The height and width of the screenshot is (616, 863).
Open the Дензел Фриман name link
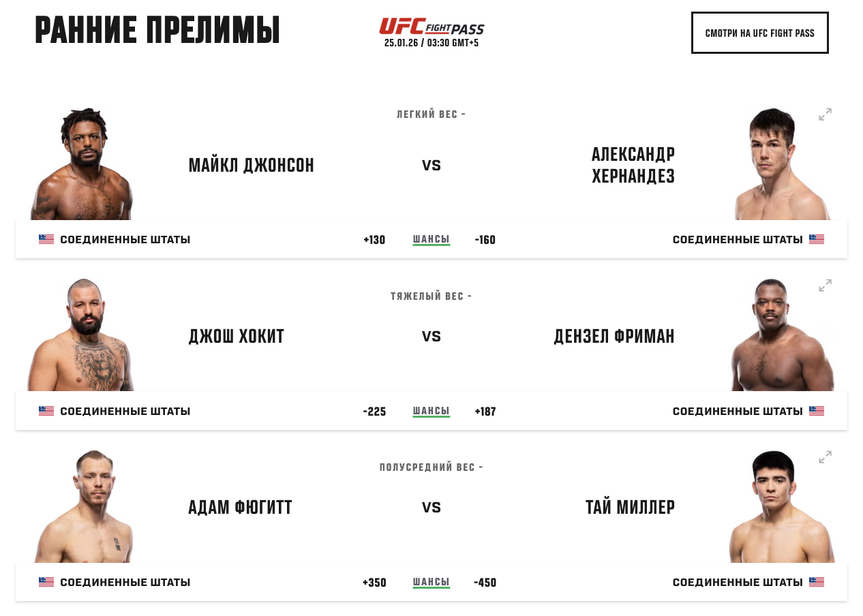pyautogui.click(x=614, y=337)
